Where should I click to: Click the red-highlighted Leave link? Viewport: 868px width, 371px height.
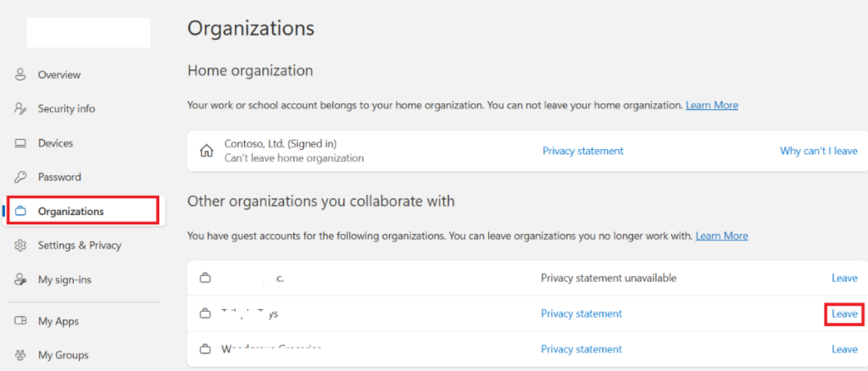click(x=844, y=313)
